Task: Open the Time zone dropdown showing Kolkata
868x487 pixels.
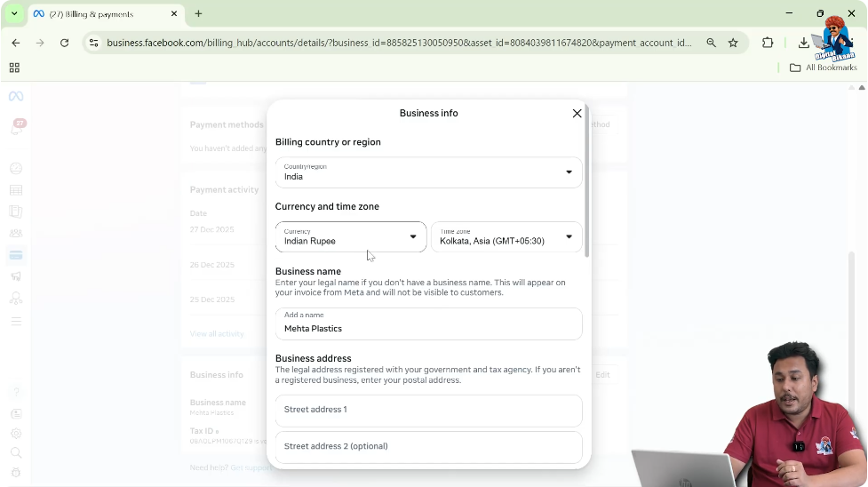Action: (x=506, y=237)
